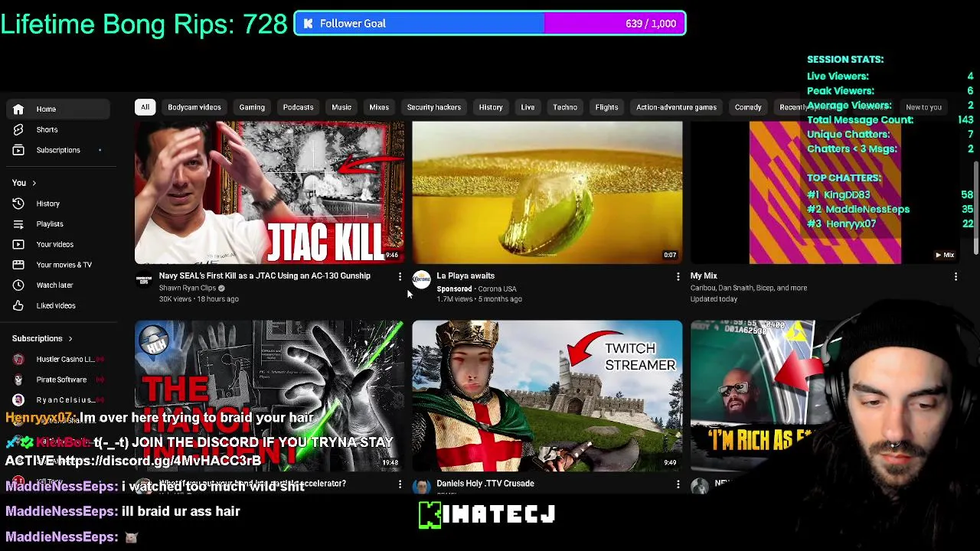Select the History filter chip

[x=491, y=107]
